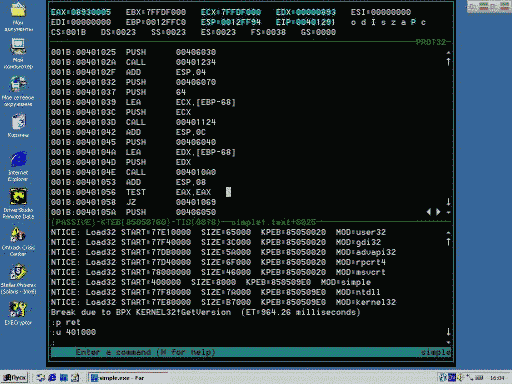512x384 pixels.
Task: Click the system tray clock
Action: pyautogui.click(x=497, y=378)
